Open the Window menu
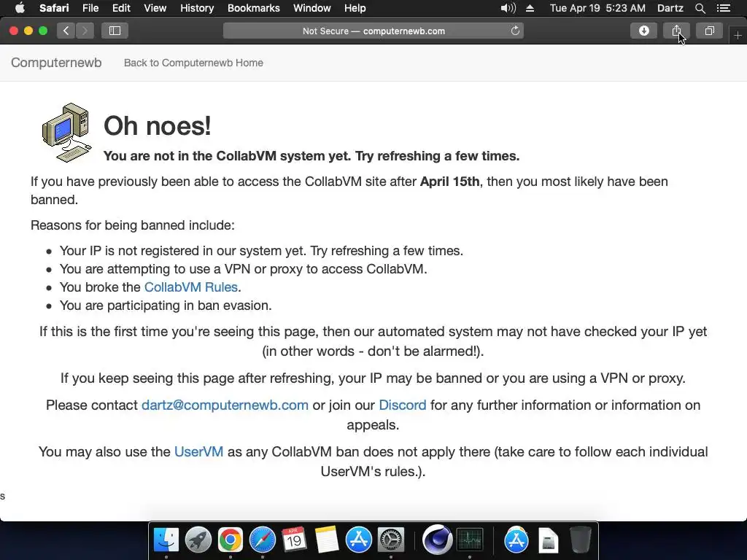Viewport: 747px width, 560px height. [312, 8]
